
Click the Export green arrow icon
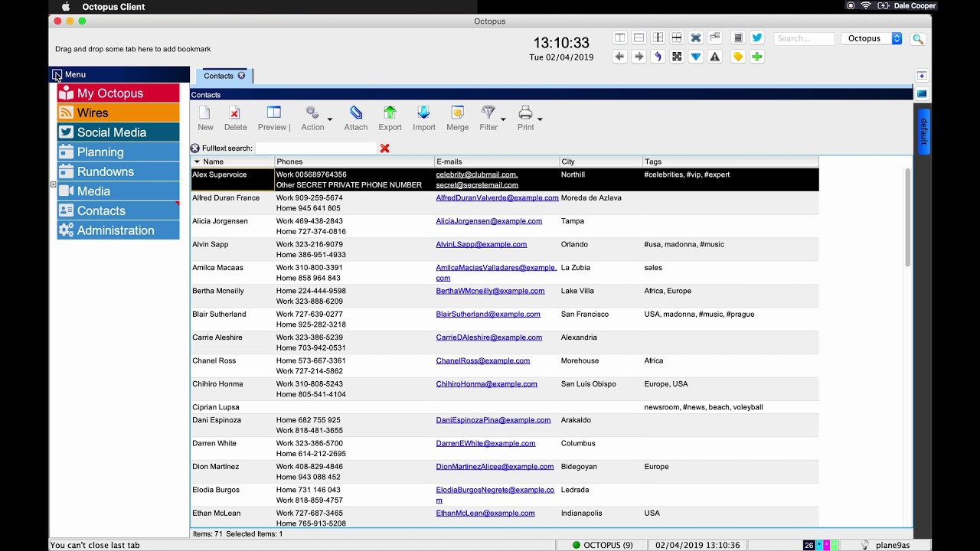[x=390, y=113]
